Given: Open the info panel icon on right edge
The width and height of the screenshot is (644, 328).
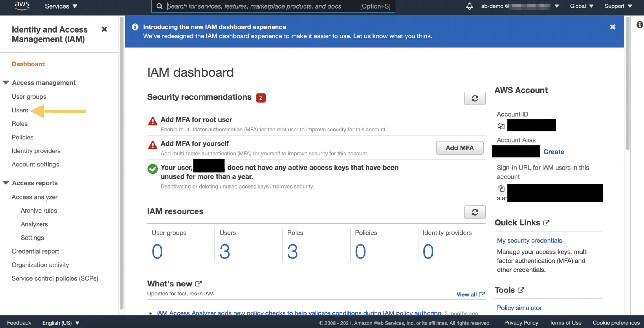Looking at the screenshot, I should (x=640, y=25).
